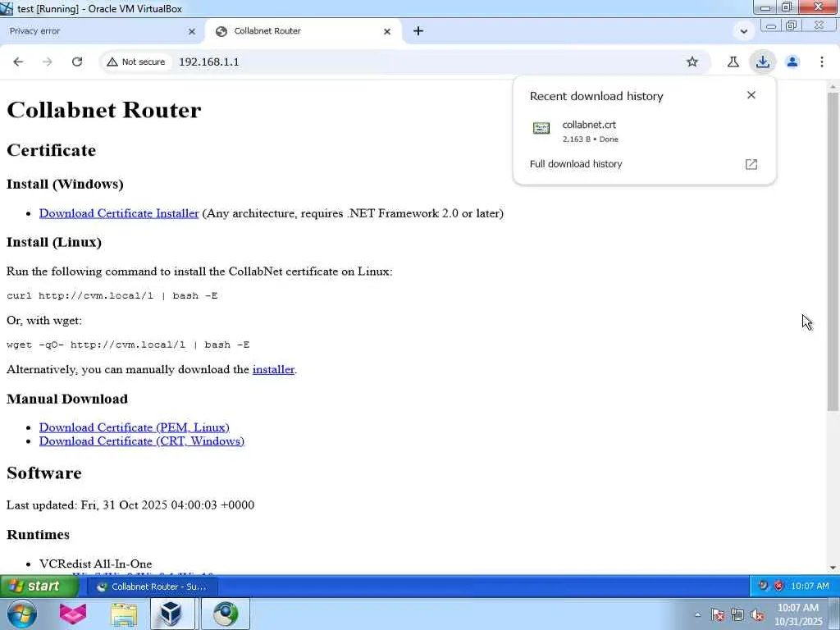Open the pink cat app on host taskbar
This screenshot has height=630, width=840.
73,614
